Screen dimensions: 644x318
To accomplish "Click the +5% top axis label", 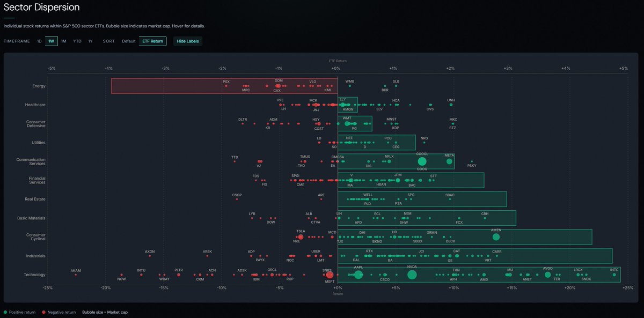I will coord(623,68).
